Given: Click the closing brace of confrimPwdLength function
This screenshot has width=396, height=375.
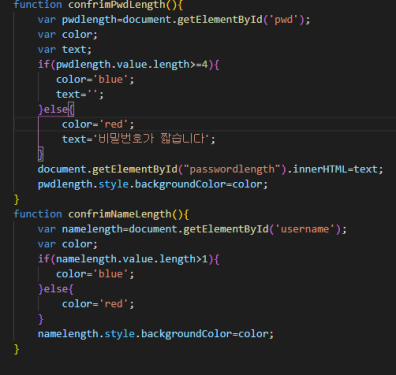Looking at the screenshot, I should pos(17,199).
